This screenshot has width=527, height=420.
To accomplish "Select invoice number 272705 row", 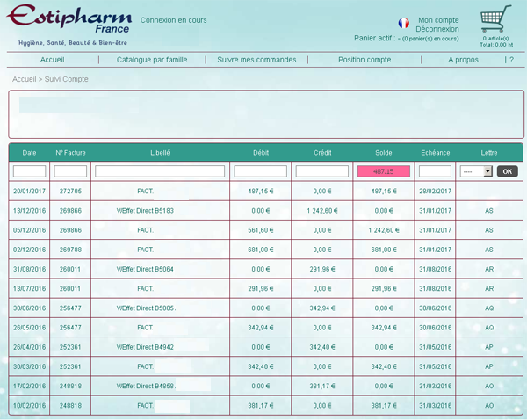I will tap(70, 191).
